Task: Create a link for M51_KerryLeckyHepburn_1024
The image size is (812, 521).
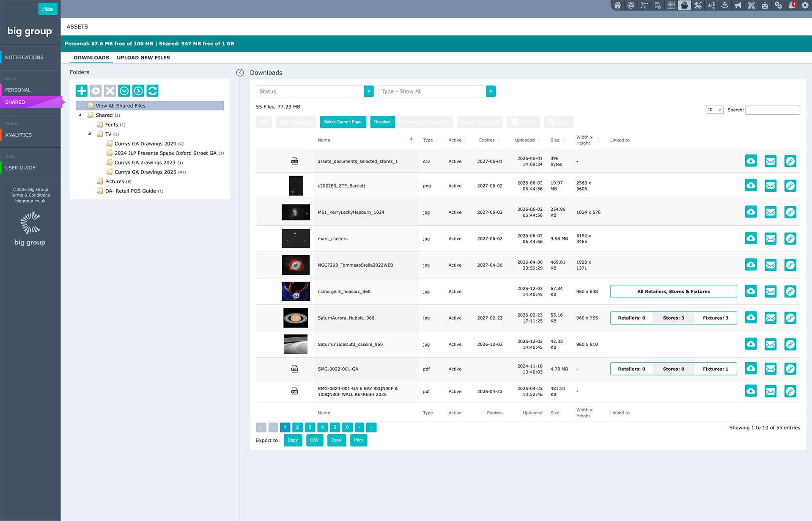Action: point(790,212)
